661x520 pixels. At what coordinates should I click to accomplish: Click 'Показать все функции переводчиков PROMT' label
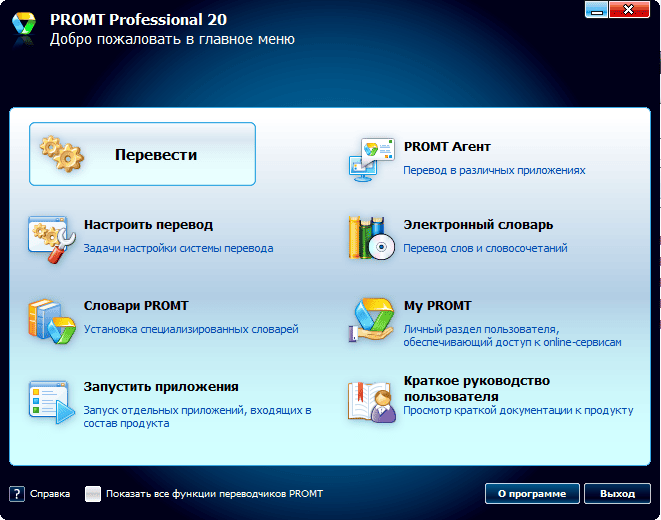214,493
